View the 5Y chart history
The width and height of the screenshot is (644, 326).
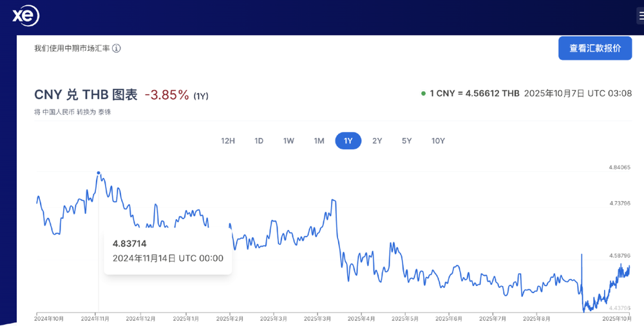tap(406, 140)
